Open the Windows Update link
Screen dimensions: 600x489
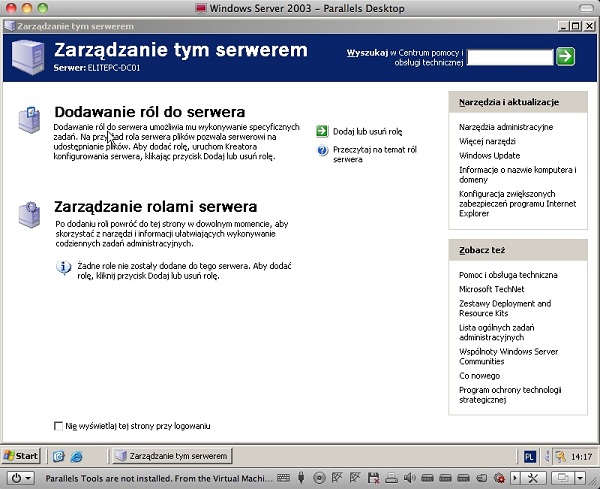click(x=489, y=155)
